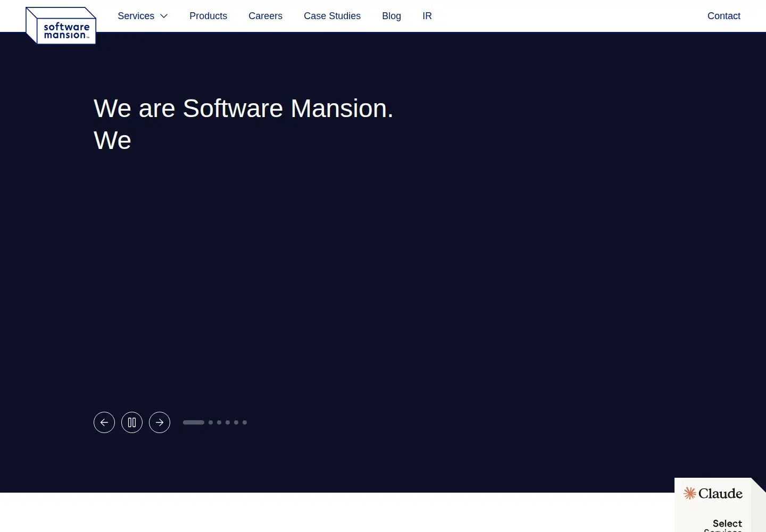
Task: Jump to the sixth slide indicator dot
Action: coord(245,422)
